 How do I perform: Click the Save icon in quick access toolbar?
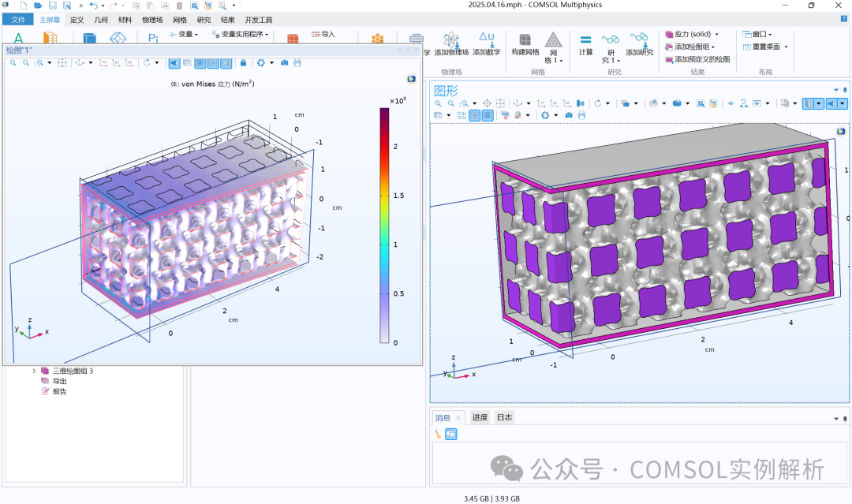[x=53, y=6]
